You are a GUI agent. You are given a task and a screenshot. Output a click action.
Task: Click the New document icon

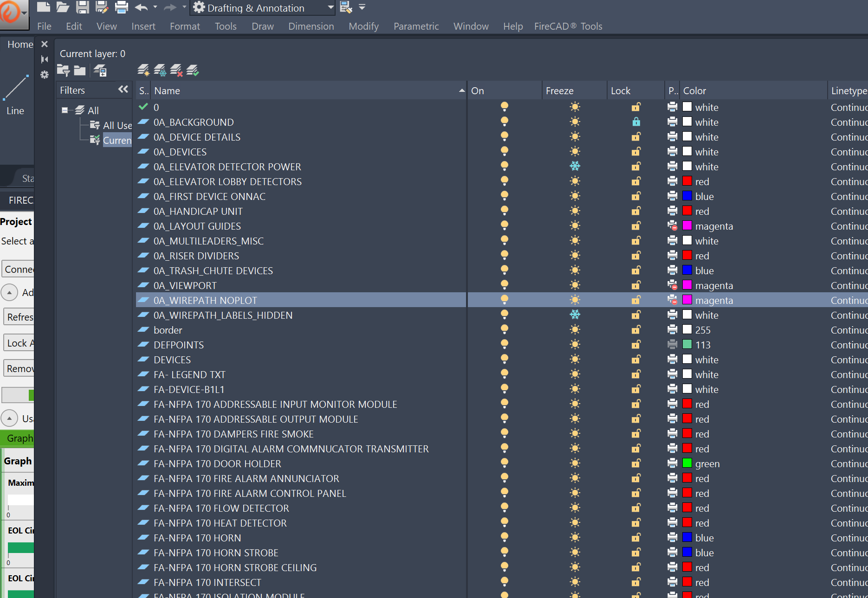point(43,7)
